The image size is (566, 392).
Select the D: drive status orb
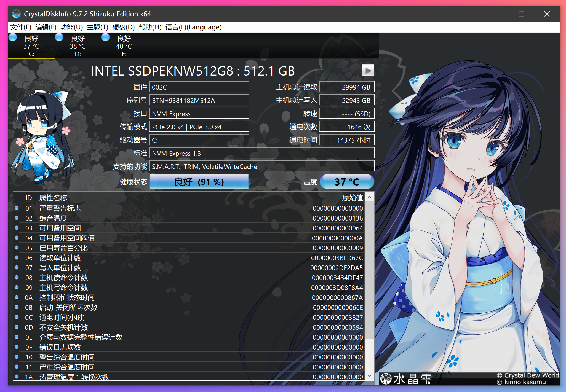tap(59, 37)
